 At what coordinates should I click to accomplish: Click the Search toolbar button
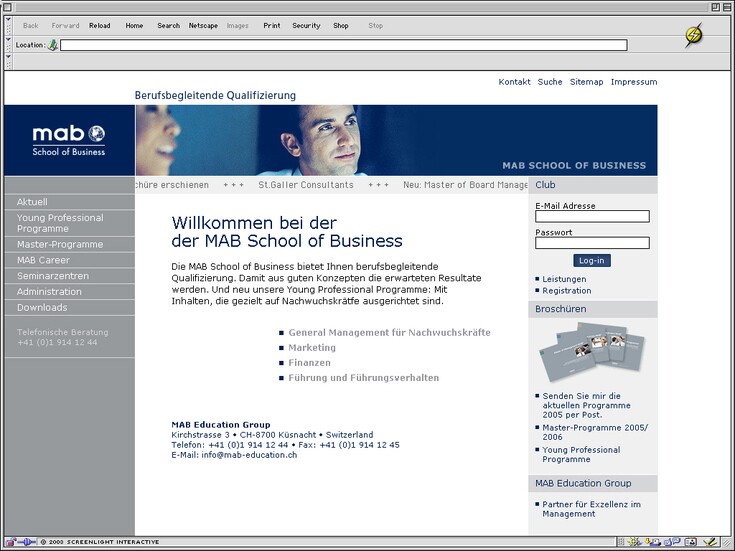point(168,26)
